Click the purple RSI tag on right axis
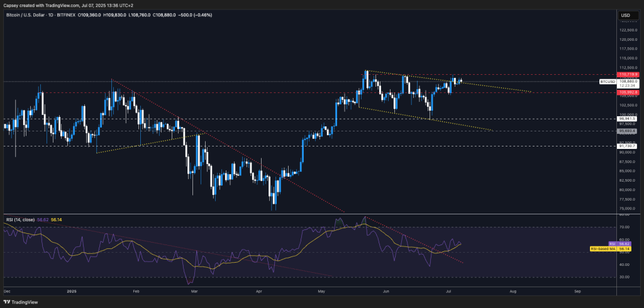The height and width of the screenshot is (308, 644). tap(611, 245)
